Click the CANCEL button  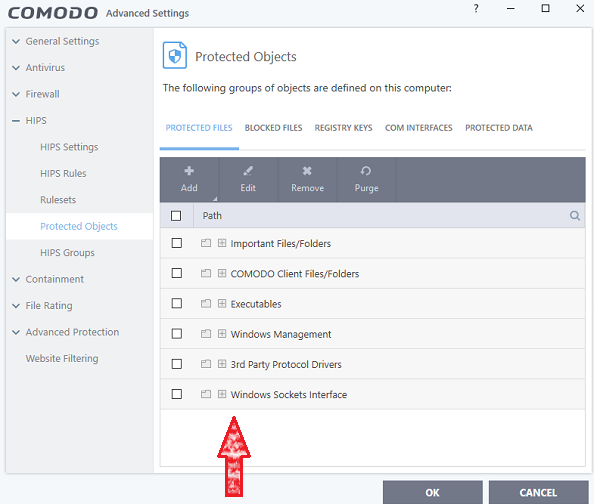click(538, 492)
